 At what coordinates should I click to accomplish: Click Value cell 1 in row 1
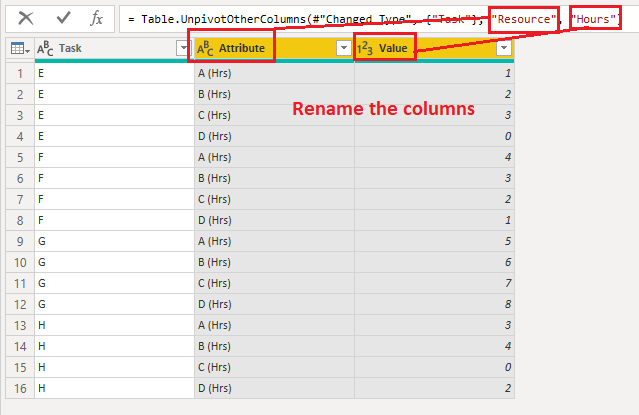(434, 73)
